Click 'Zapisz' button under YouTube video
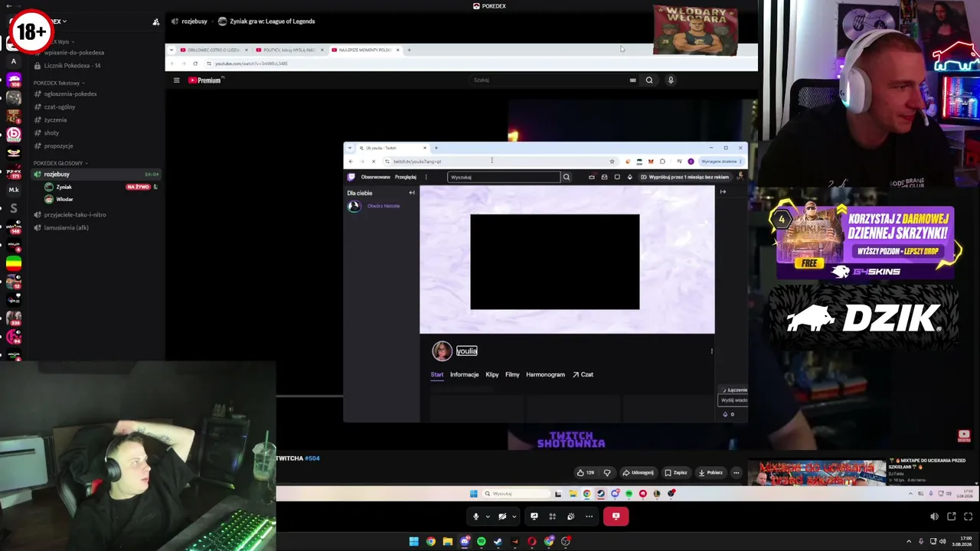Image resolution: width=980 pixels, height=551 pixels. [676, 472]
